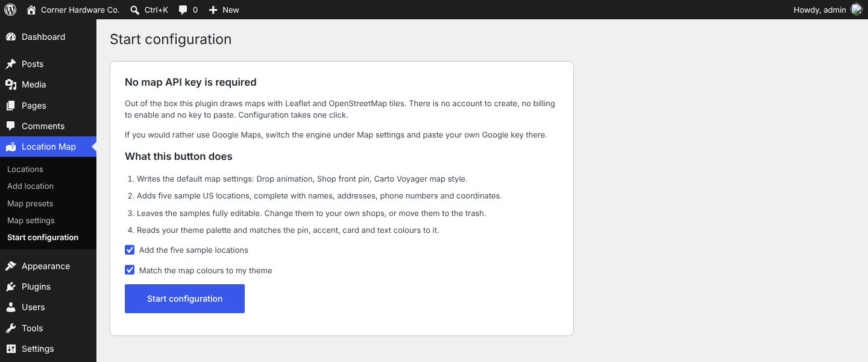Uncheck Match the map colours to my theme
Image resolution: width=868 pixels, height=362 pixels.
[x=130, y=270]
